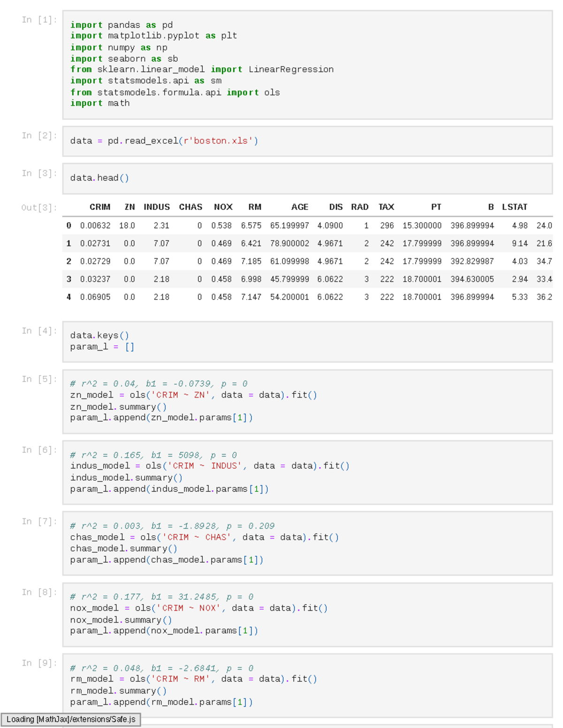Click the TAX column header
The image size is (563, 728).
(386, 207)
